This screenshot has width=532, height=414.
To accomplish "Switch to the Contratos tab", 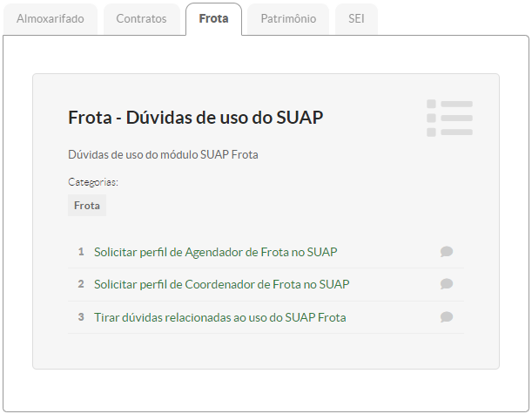I will pos(141,18).
